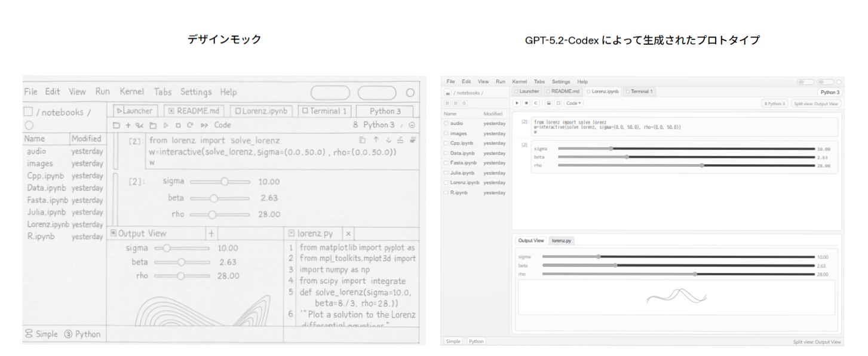The image size is (868, 356).
Task: Check the Lorenz.ipynb checkbox in prototype file list
Action: click(x=446, y=183)
